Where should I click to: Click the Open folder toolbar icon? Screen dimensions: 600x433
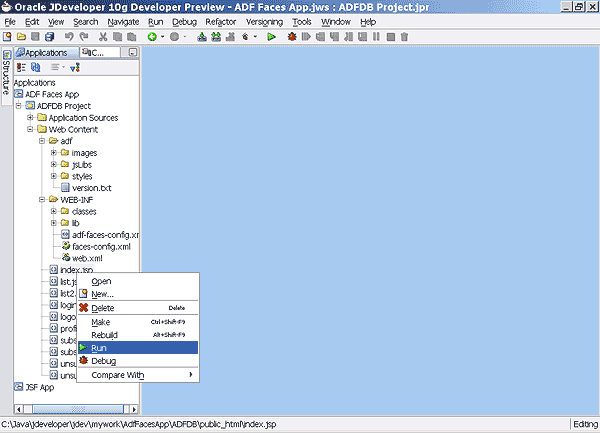pos(21,37)
